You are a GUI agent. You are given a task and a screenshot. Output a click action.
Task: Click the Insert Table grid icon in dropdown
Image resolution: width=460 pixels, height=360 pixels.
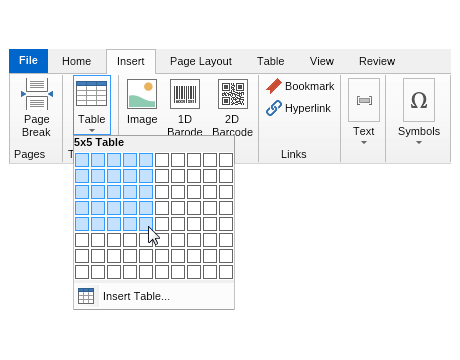tap(86, 296)
